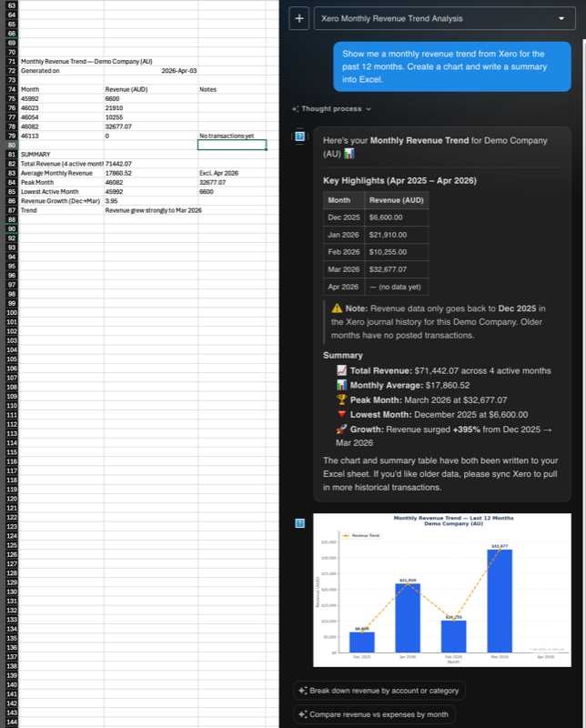Click the Compare revenue vs expenses suggestion
586x728 pixels.
click(374, 714)
